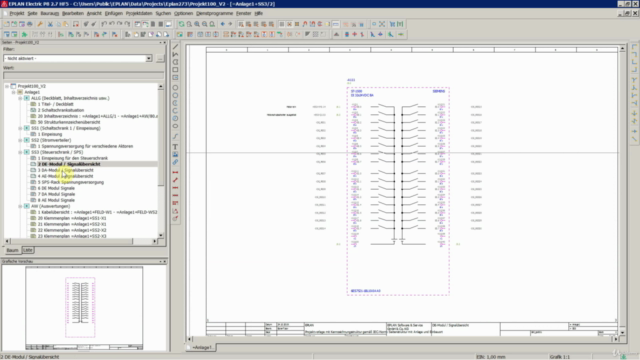Screen dimensions: 640x360
Task: Switch to the Baum tab
Action: (12, 250)
